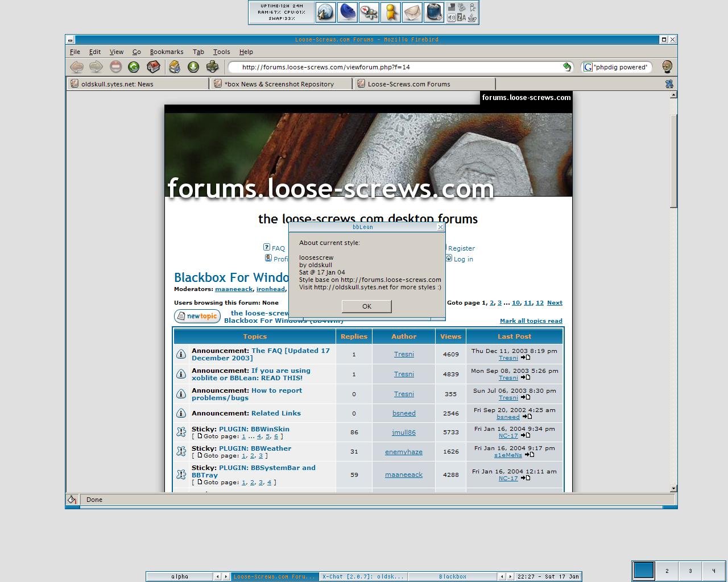Screen dimensions: 728x582
Task: Click the Register link
Action: click(x=461, y=248)
